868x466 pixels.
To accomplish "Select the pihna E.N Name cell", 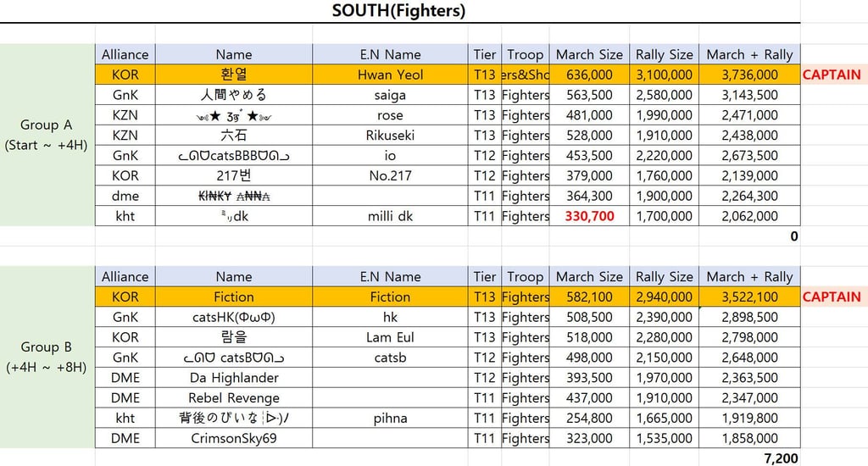I will click(390, 419).
